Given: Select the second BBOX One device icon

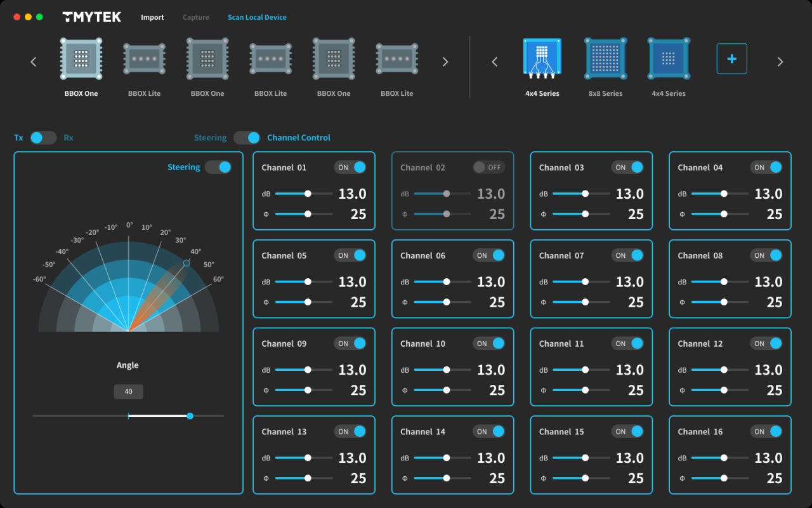Looking at the screenshot, I should 207,58.
